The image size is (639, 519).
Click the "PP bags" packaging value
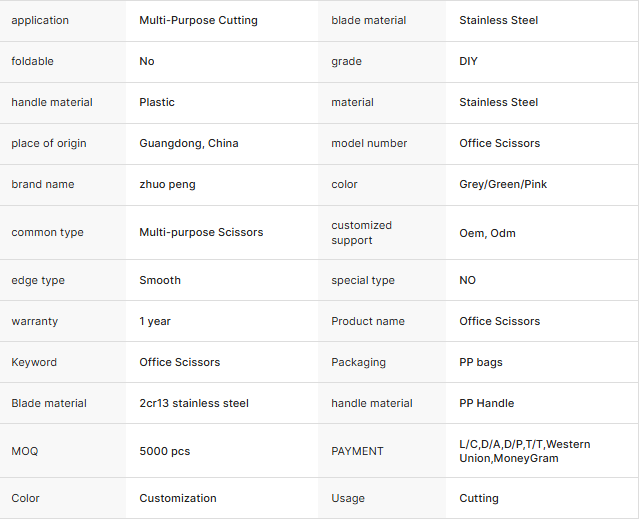point(481,362)
